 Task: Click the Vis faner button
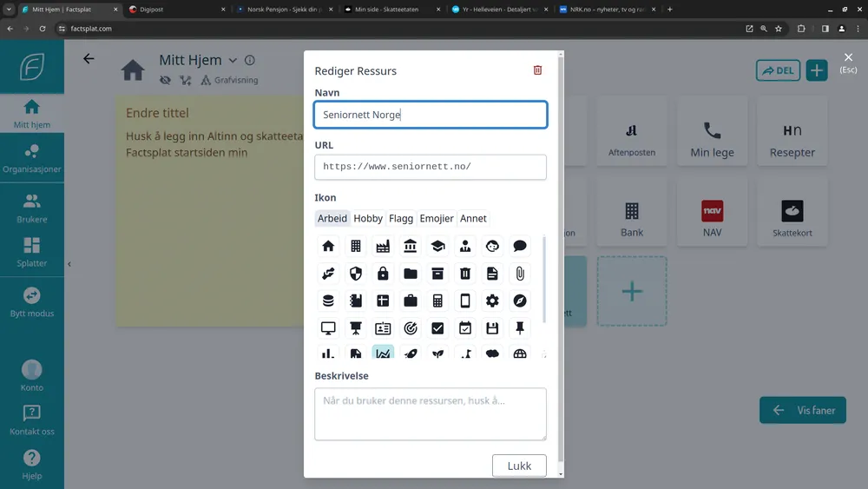[803, 410]
